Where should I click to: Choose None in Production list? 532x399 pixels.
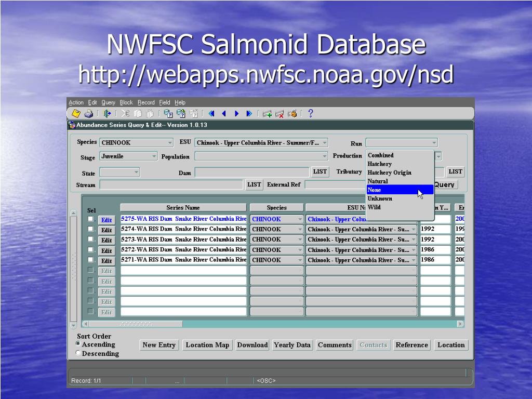(x=400, y=190)
